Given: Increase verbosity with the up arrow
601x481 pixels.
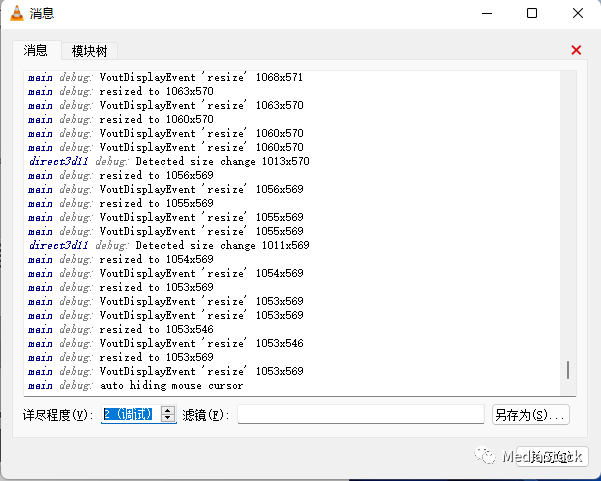Looking at the screenshot, I should pos(168,409).
